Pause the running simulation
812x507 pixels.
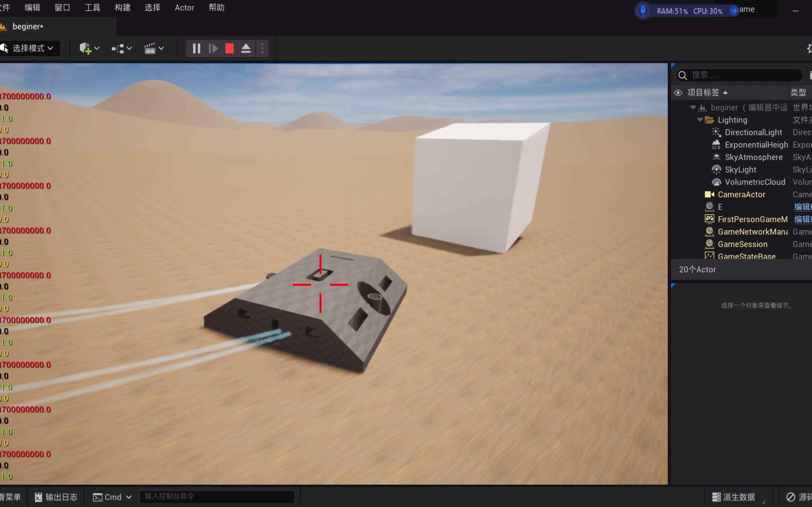196,49
